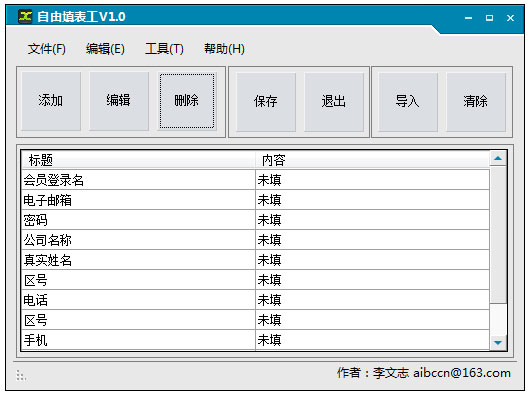530x396 pixels.
Task: Open the 编辑(E) menu
Action: pyautogui.click(x=105, y=49)
